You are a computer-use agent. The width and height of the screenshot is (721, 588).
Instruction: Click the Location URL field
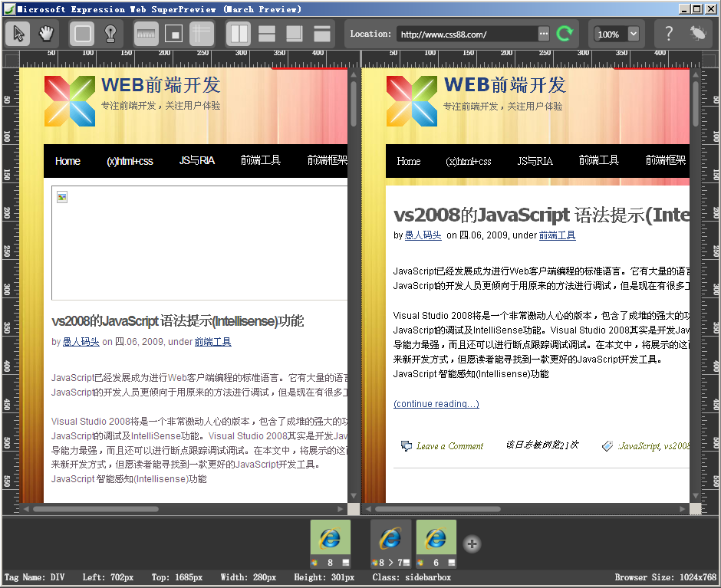pos(466,34)
